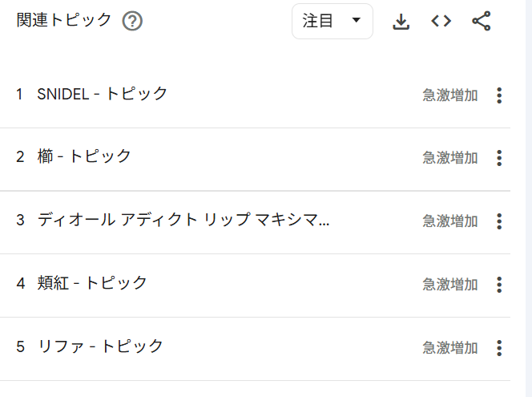Image resolution: width=532 pixels, height=397 pixels.
Task: Open three-dot menu for 頬紅 row
Action: pyautogui.click(x=499, y=285)
